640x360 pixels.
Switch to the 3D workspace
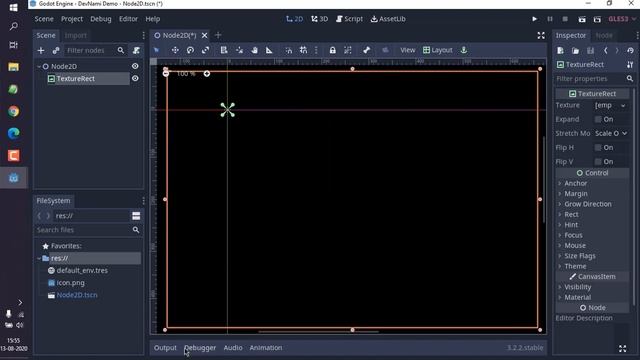[x=319, y=19]
